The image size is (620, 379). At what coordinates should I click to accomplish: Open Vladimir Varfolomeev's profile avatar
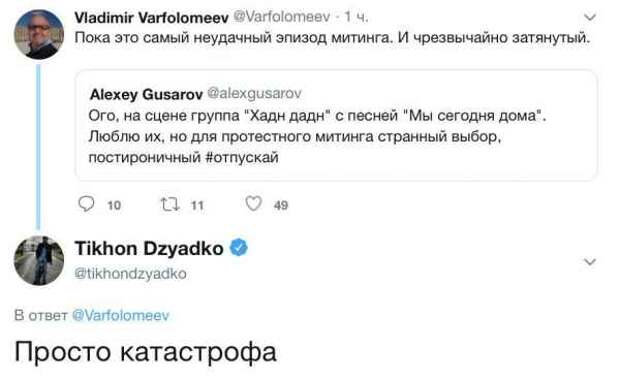(x=39, y=34)
